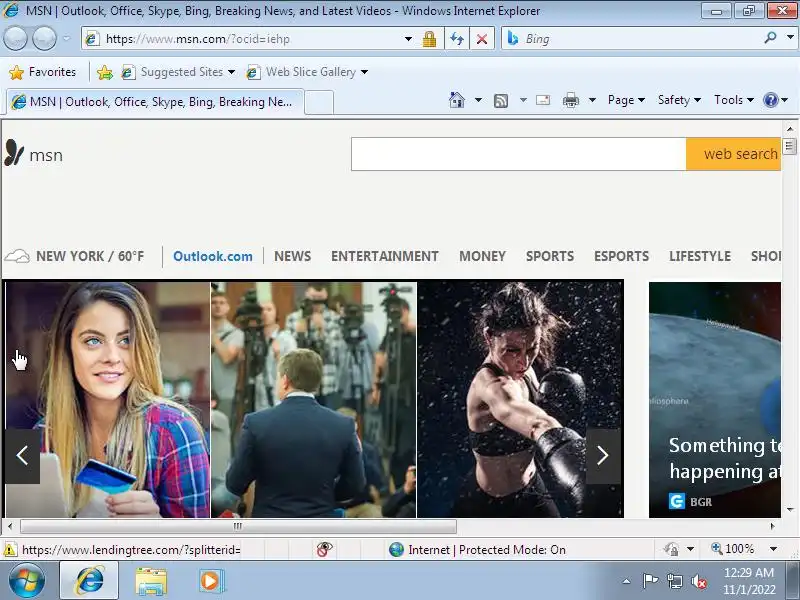Click the browser Forward arrow button
800x600 pixels.
[44, 38]
